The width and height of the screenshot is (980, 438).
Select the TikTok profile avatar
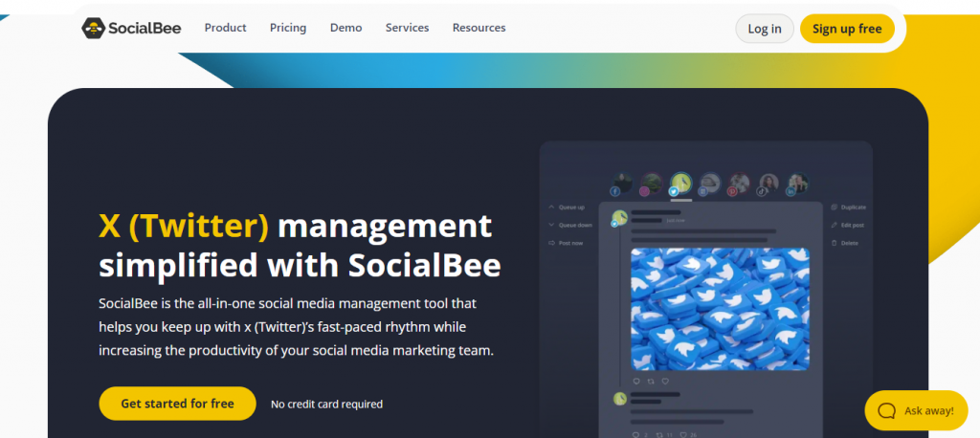tap(768, 184)
